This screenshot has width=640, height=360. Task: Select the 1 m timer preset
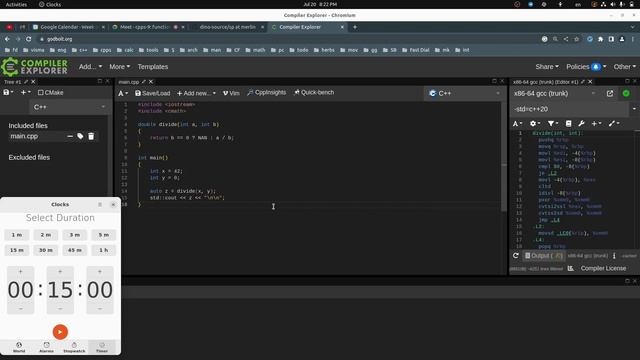(x=17, y=235)
